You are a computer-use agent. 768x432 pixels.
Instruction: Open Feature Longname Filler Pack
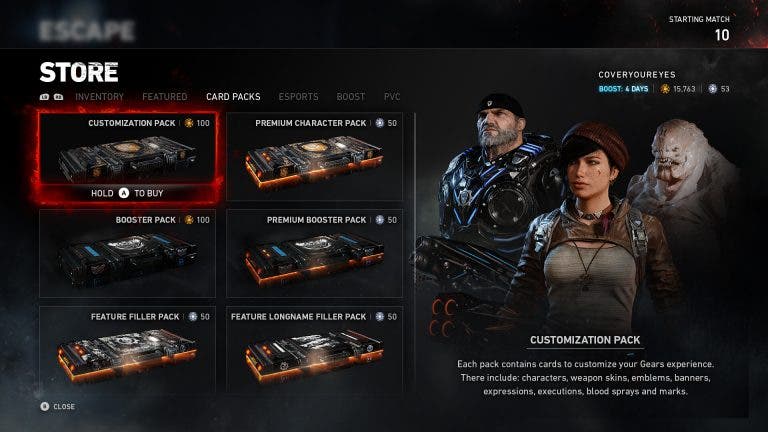314,350
